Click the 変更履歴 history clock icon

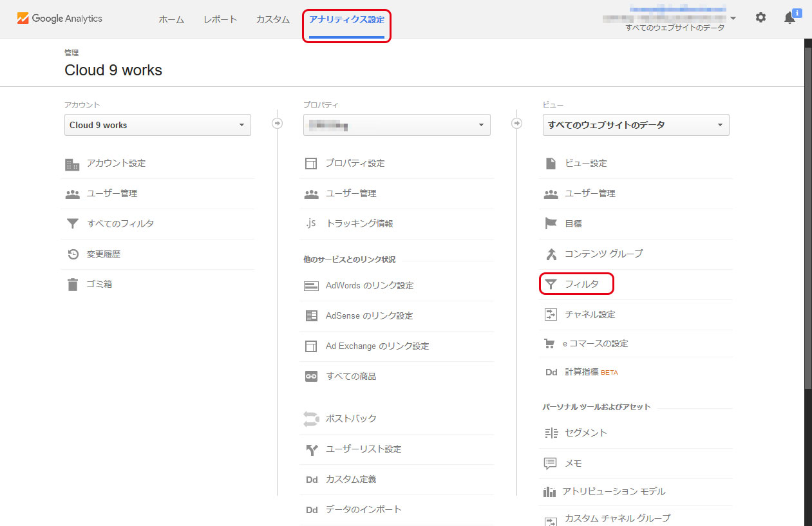[x=73, y=254]
